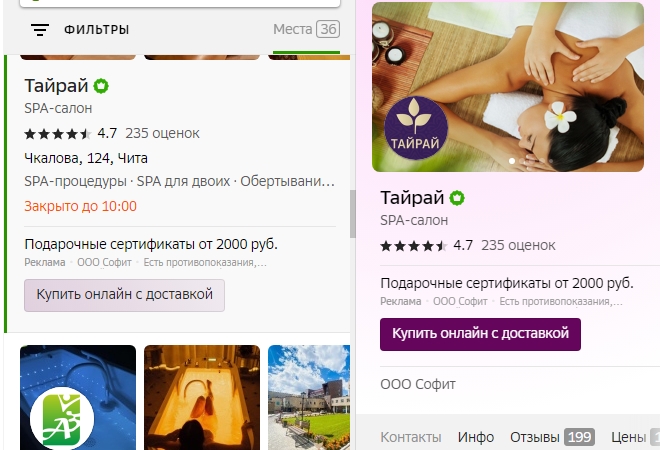
Task: Click verified badge beside Тайрай in right panel
Action: point(457,198)
